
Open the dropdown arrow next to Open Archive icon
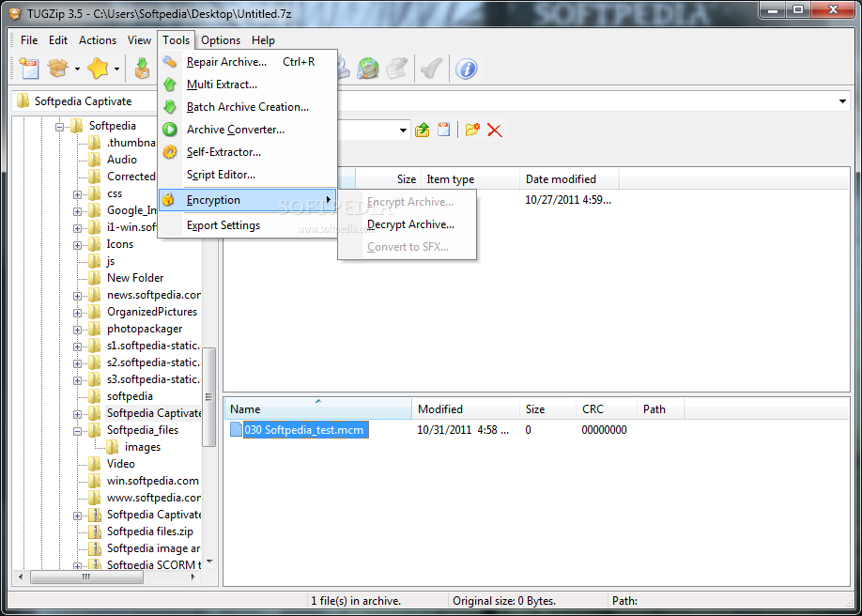[x=77, y=69]
